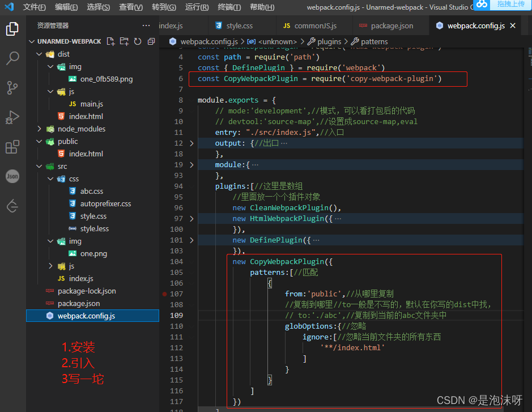Expand the folded code on the output line
The image size is (532, 412).
pos(192,143)
